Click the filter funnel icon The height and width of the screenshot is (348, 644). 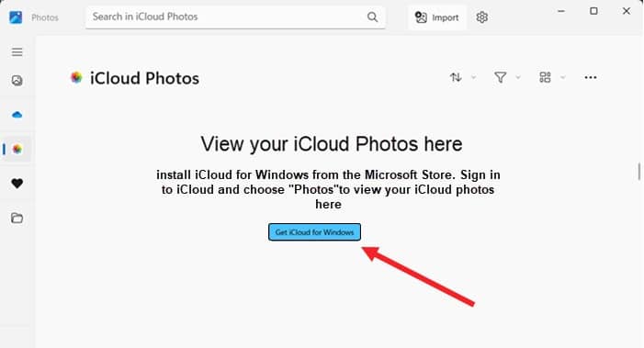(x=500, y=77)
